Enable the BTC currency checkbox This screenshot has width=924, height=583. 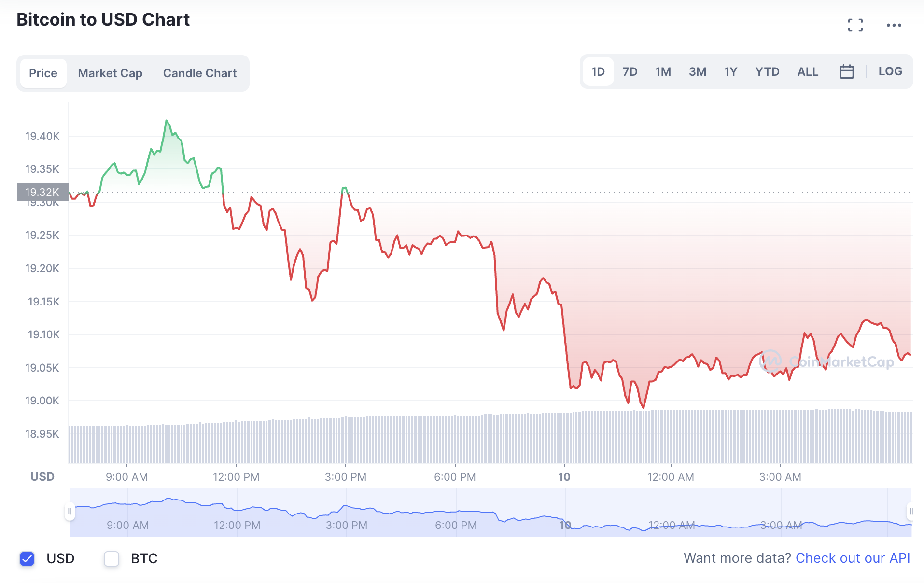point(112,558)
